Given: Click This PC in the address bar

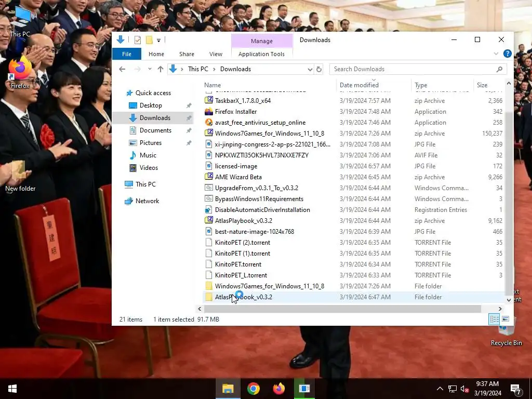Looking at the screenshot, I should (x=198, y=69).
